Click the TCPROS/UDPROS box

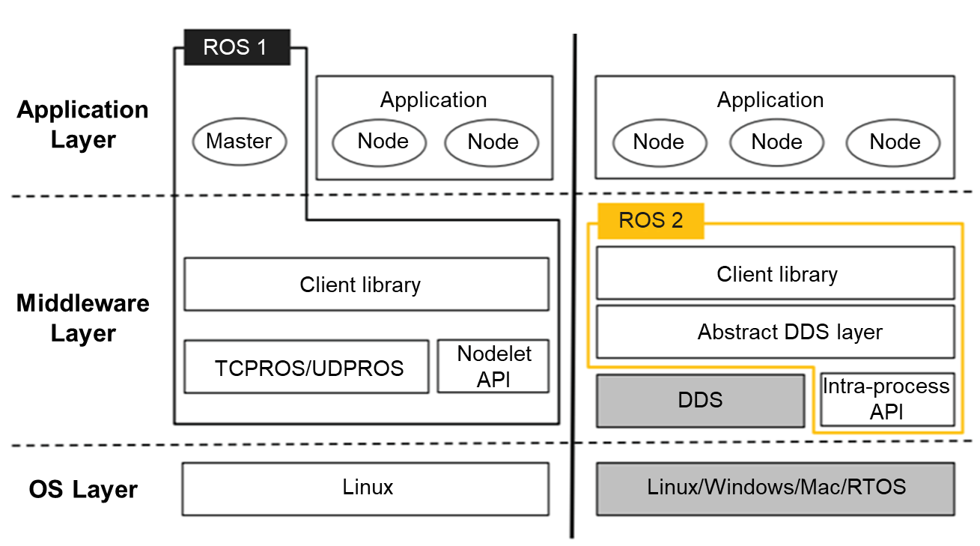click(308, 368)
